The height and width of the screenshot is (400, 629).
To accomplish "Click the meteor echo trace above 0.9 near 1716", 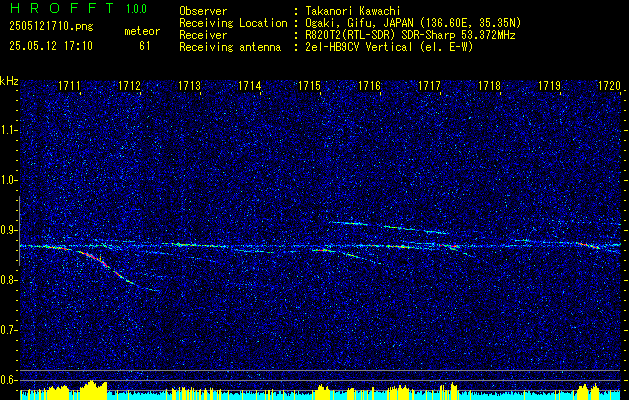I will pyautogui.click(x=387, y=227).
